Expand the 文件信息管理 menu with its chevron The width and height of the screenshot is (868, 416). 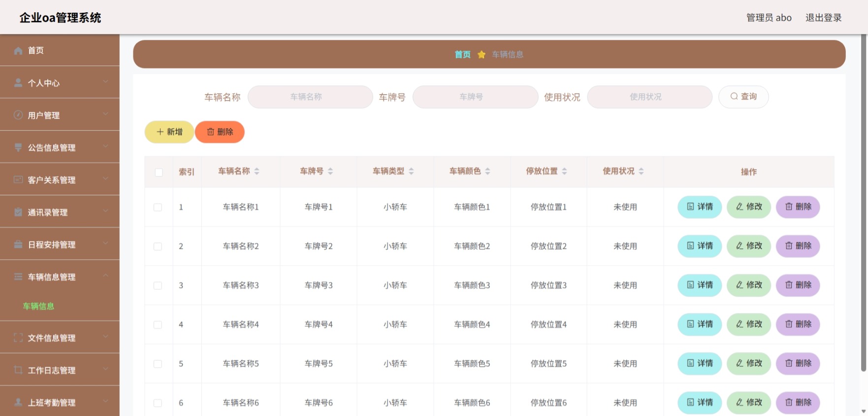point(105,336)
